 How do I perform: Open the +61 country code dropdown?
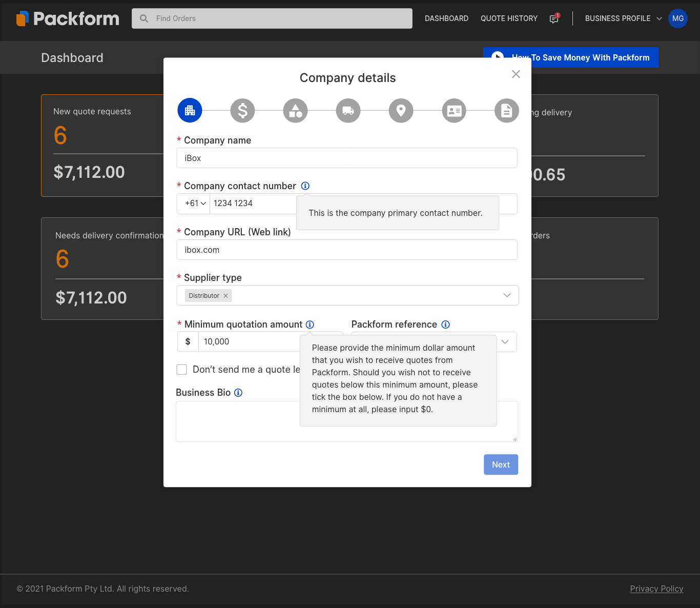point(195,204)
